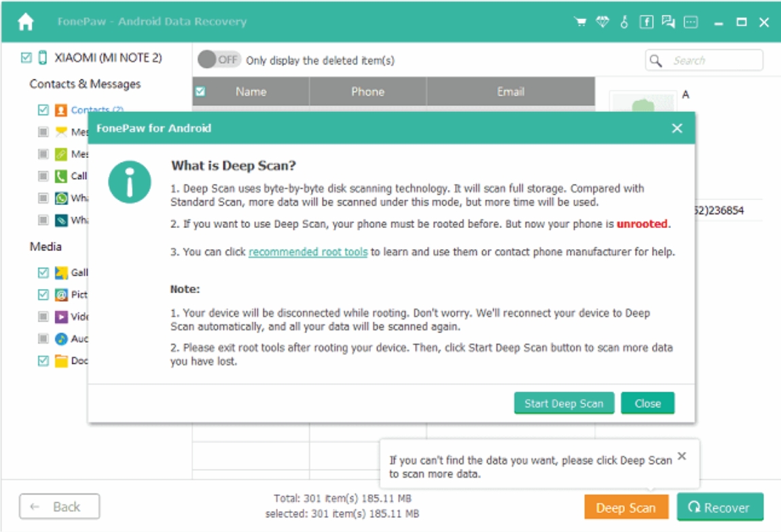
Task: Click the orange Deep Scan button
Action: click(x=625, y=506)
